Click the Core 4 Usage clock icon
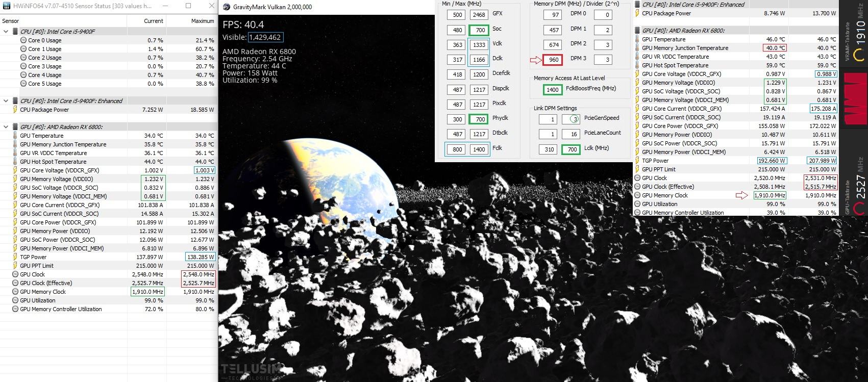Image resolution: width=868 pixels, height=382 pixels. (x=23, y=75)
